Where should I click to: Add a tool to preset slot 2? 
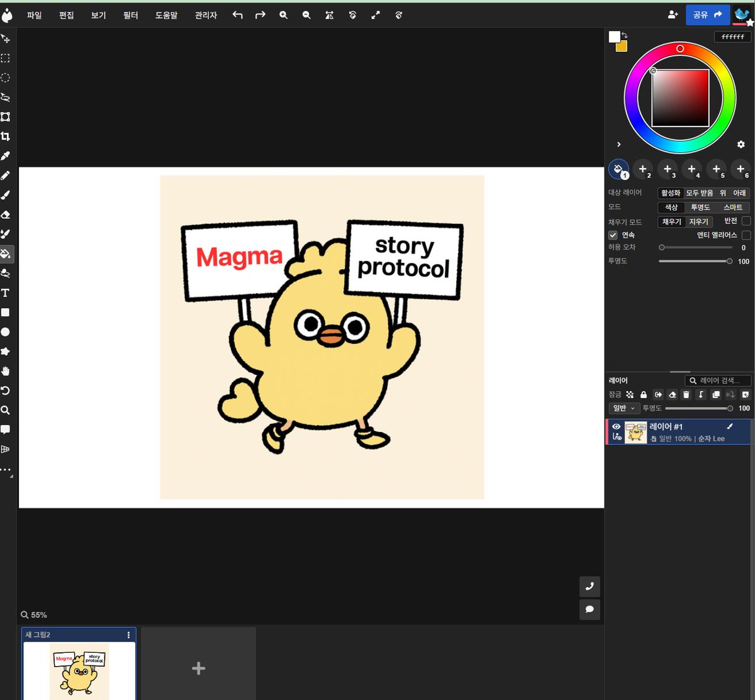pos(642,169)
